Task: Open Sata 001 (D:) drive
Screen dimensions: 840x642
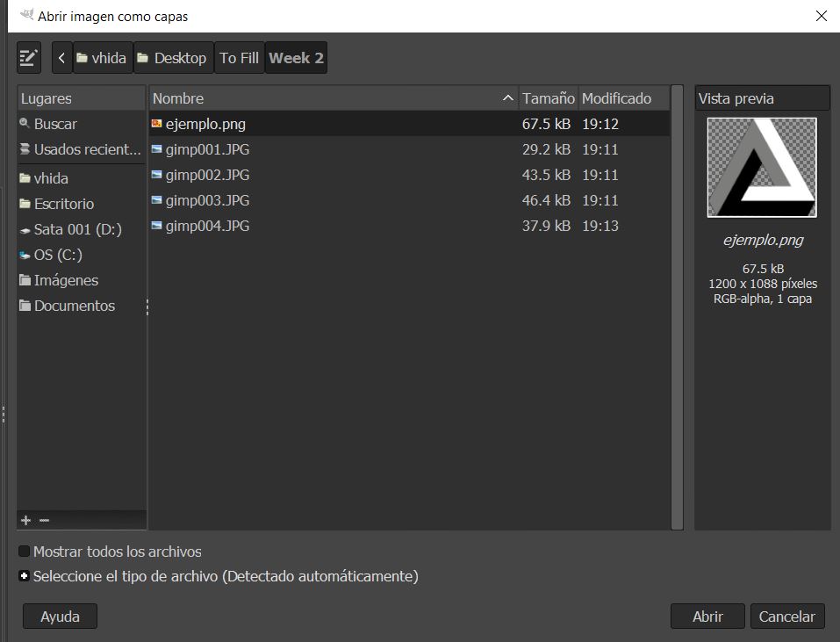Action: pyautogui.click(x=81, y=229)
